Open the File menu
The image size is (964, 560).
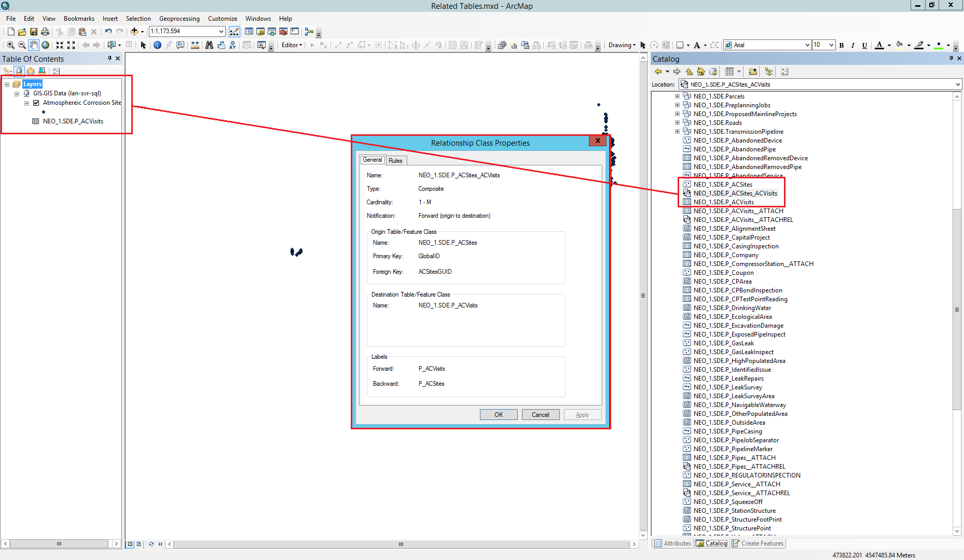click(x=11, y=18)
